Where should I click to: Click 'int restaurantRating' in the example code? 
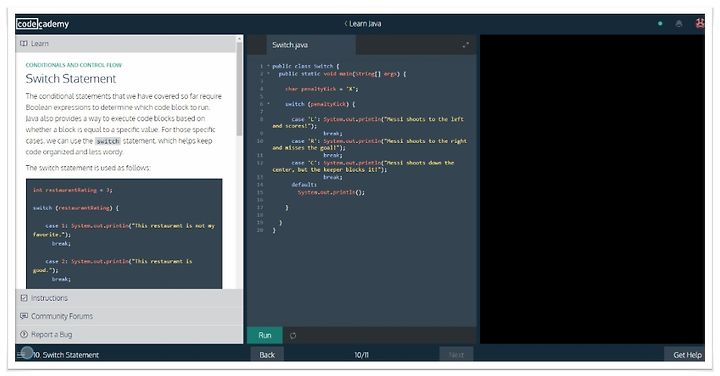click(73, 190)
